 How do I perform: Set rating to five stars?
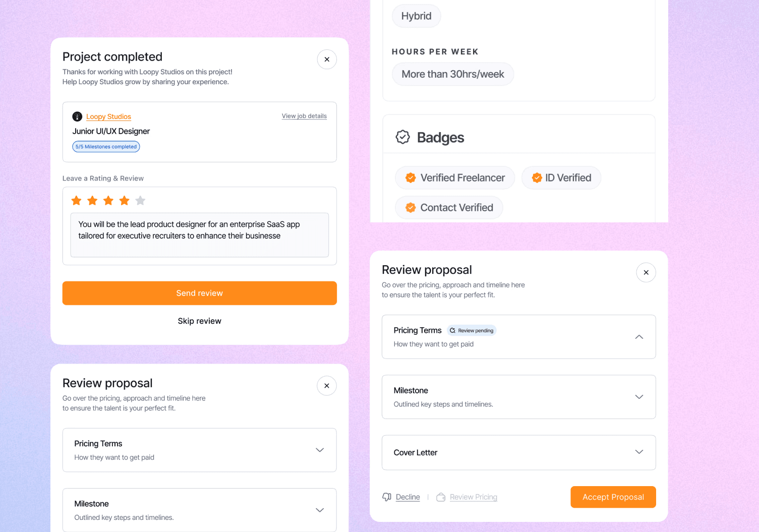pos(140,201)
